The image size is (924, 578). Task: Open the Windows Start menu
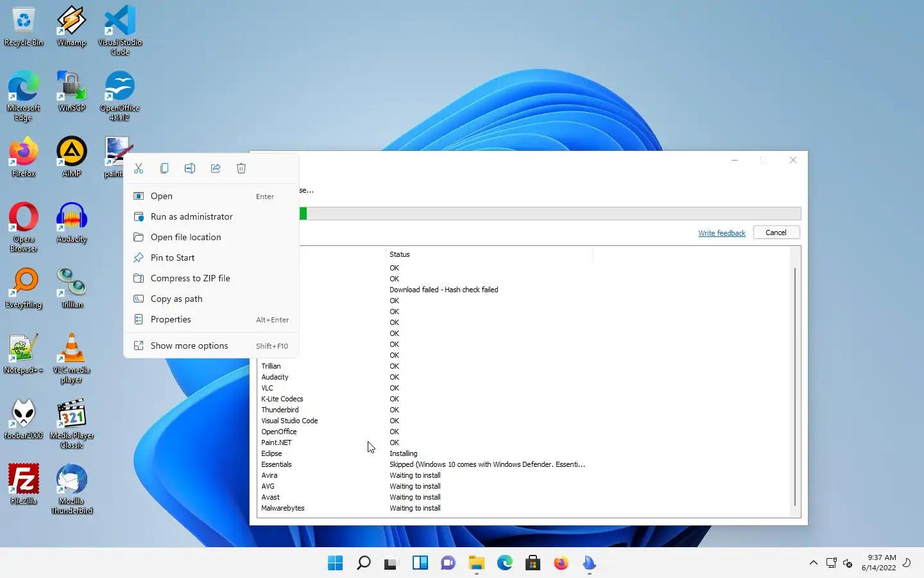[335, 563]
